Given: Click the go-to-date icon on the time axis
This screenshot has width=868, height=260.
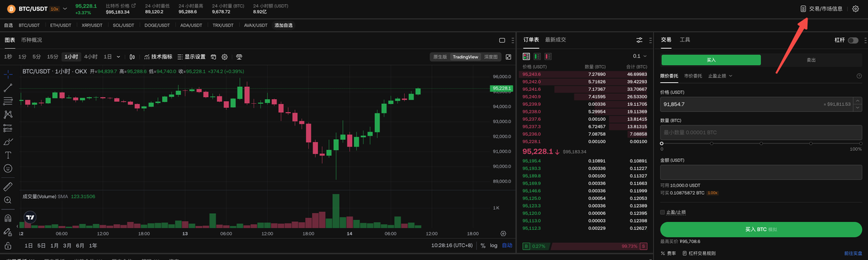Looking at the screenshot, I should [x=502, y=233].
